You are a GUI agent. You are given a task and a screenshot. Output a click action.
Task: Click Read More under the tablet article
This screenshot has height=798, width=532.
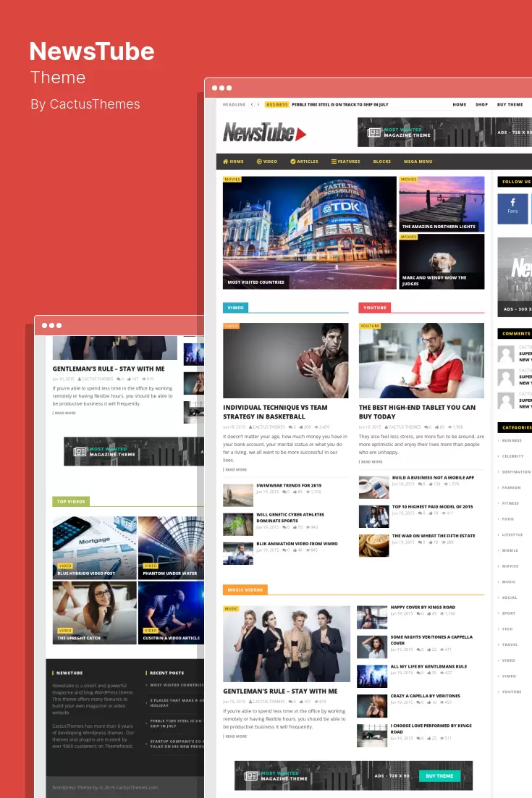coord(371,461)
